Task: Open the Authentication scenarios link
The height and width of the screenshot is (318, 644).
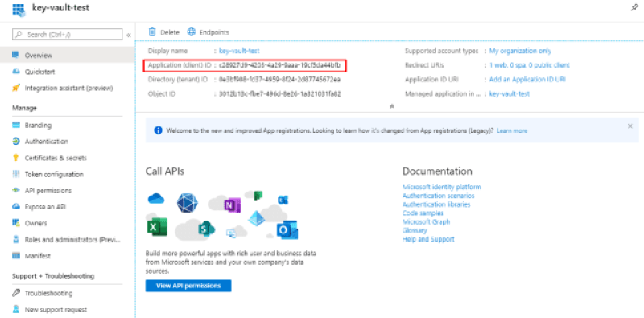Action: pyautogui.click(x=438, y=196)
